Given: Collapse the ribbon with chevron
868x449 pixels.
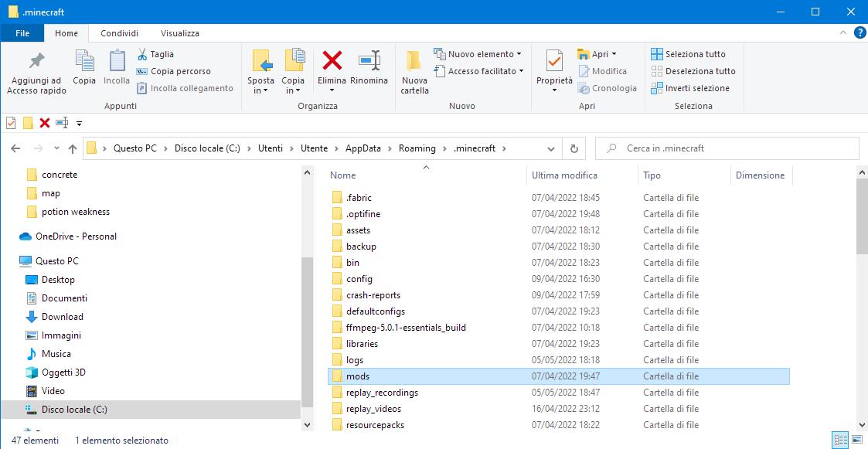Looking at the screenshot, I should coord(843,32).
